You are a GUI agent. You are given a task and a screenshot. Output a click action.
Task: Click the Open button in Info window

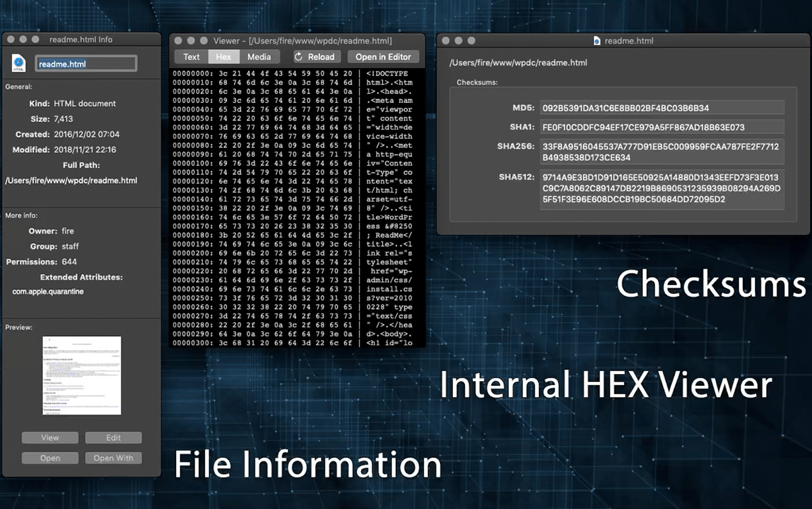point(50,458)
